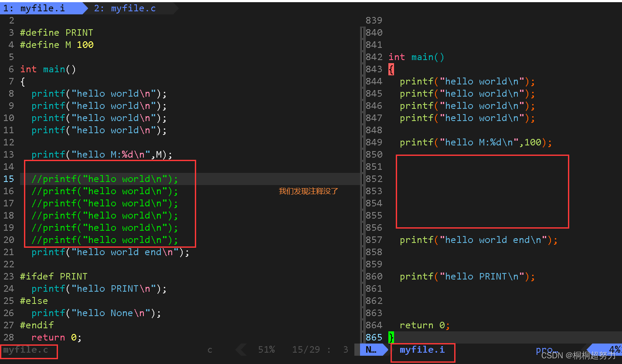Click the printf statement on line 844
622x364 pixels.
pos(467,81)
